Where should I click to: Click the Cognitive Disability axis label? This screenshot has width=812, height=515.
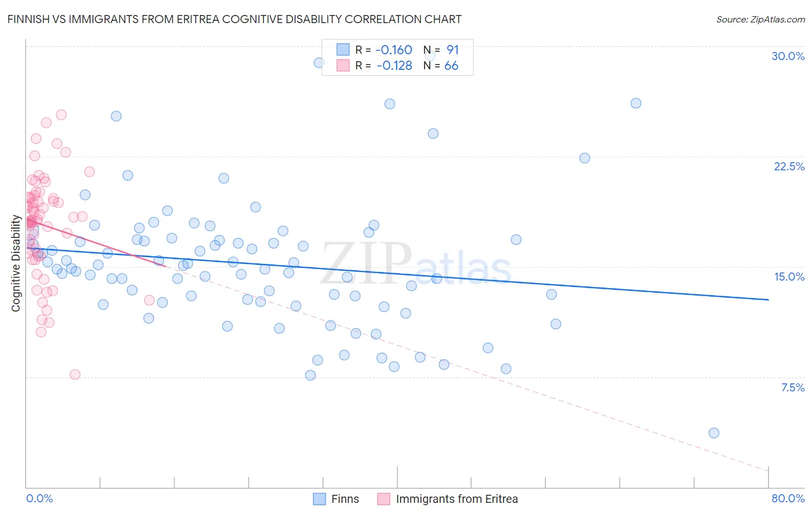click(x=16, y=263)
